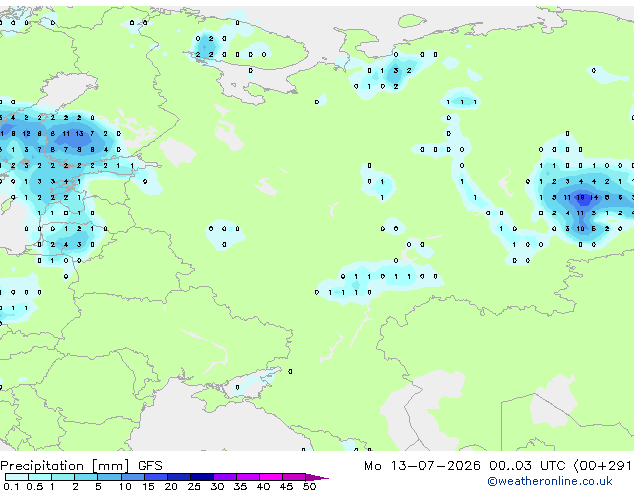The height and width of the screenshot is (490, 634).
Task: Pick the 2–5 mm legend swatch
Action: click(86, 477)
